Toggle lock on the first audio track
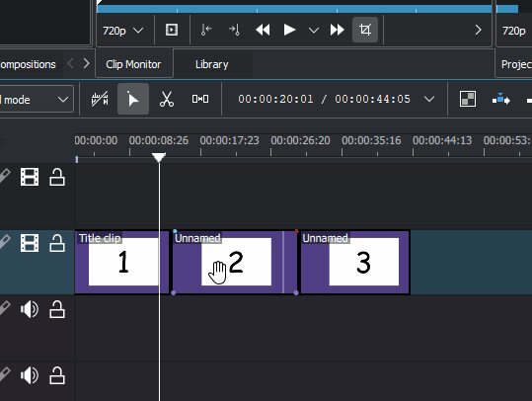This screenshot has height=401, width=532. (x=57, y=309)
